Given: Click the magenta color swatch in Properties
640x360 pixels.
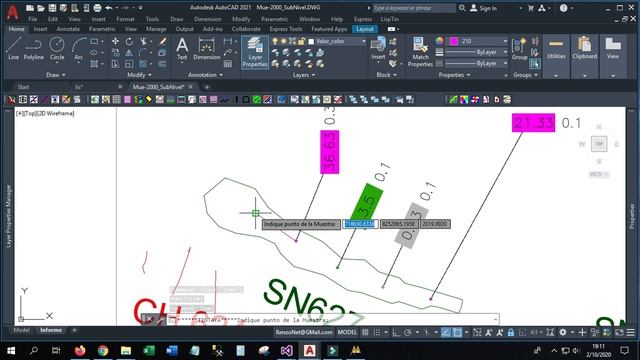Looking at the screenshot, I should pyautogui.click(x=453, y=41).
